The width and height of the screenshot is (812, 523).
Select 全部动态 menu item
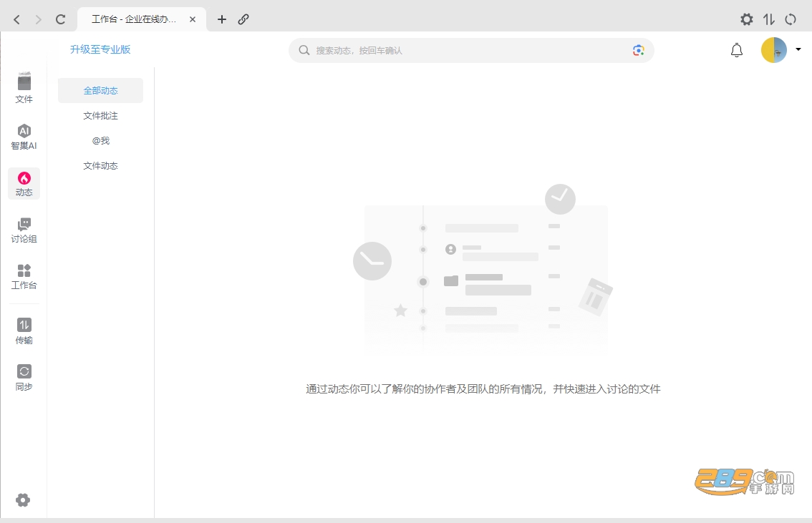[100, 91]
